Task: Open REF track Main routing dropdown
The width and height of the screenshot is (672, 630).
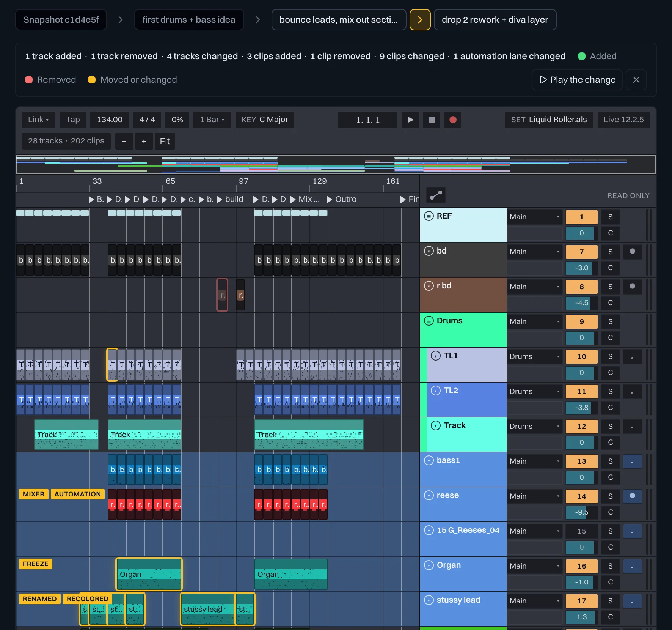Action: [x=534, y=217]
